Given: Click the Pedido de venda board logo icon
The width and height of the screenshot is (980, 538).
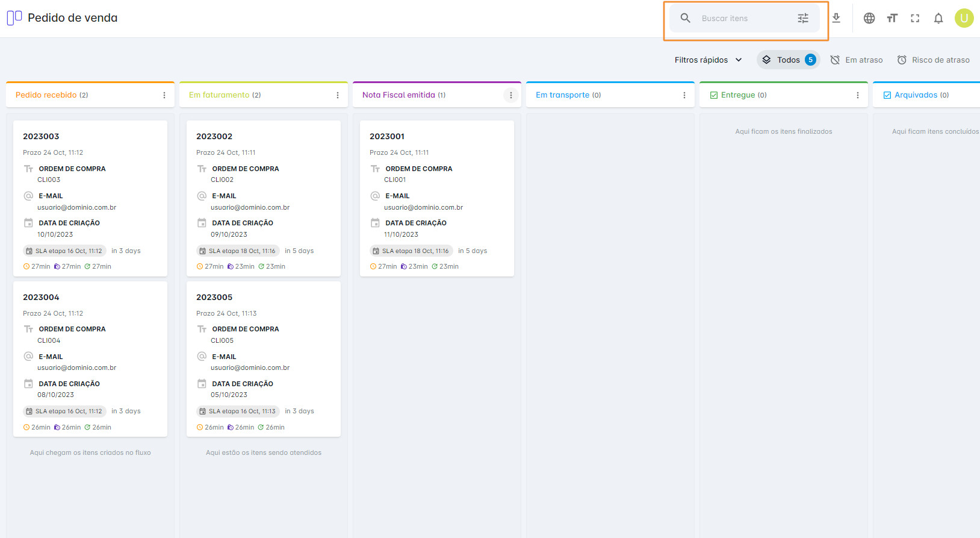Looking at the screenshot, I should 14,18.
